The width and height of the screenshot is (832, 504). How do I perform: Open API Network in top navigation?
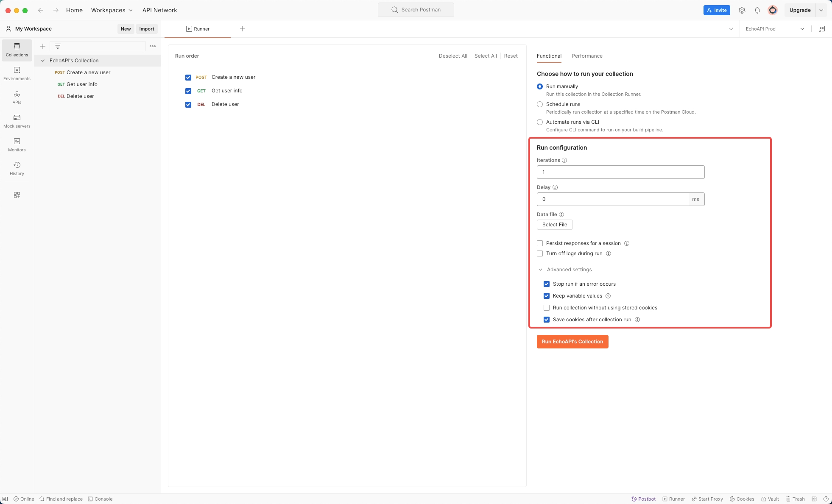click(160, 10)
